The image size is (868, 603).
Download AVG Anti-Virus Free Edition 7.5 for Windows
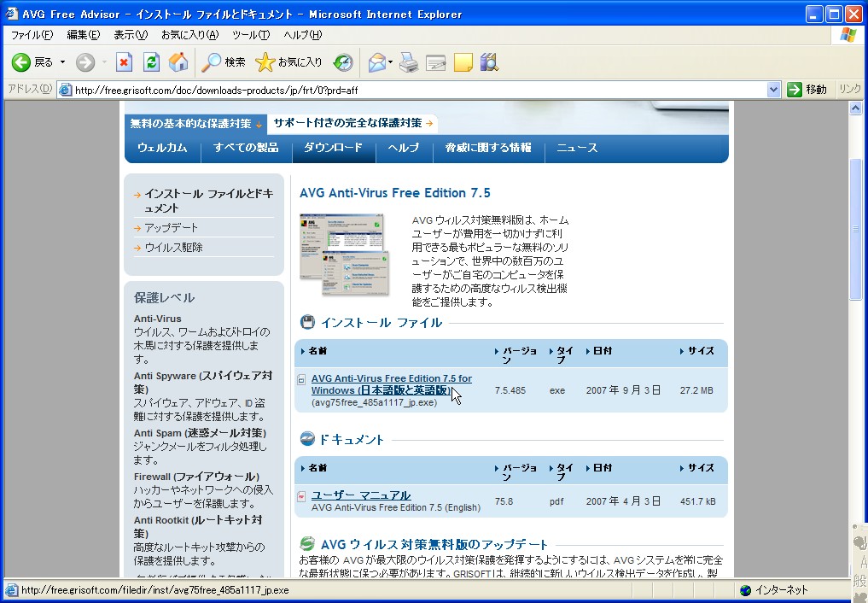392,384
